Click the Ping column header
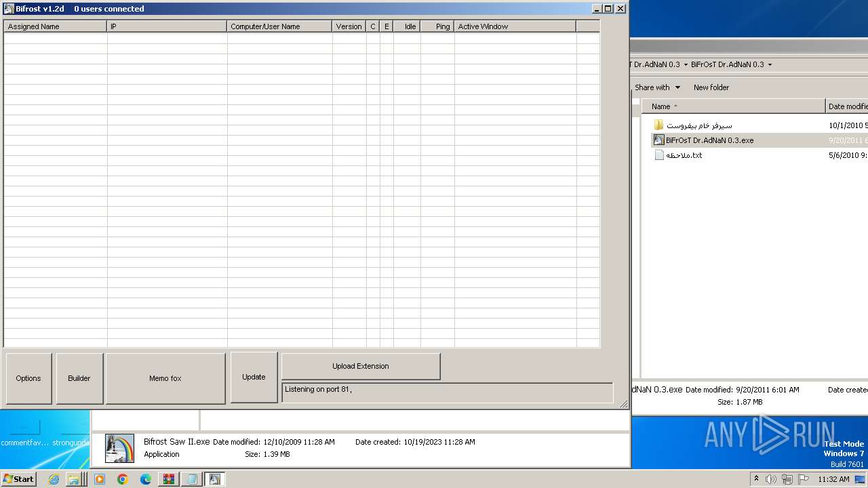Image resolution: width=868 pixels, height=488 pixels. click(437, 26)
